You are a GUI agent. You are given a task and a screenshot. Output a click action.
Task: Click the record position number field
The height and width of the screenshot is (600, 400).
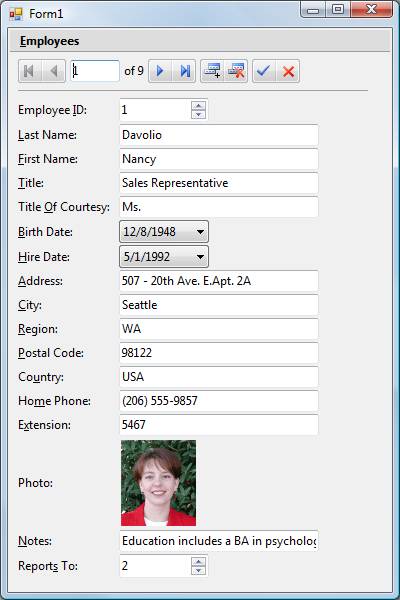click(95, 71)
